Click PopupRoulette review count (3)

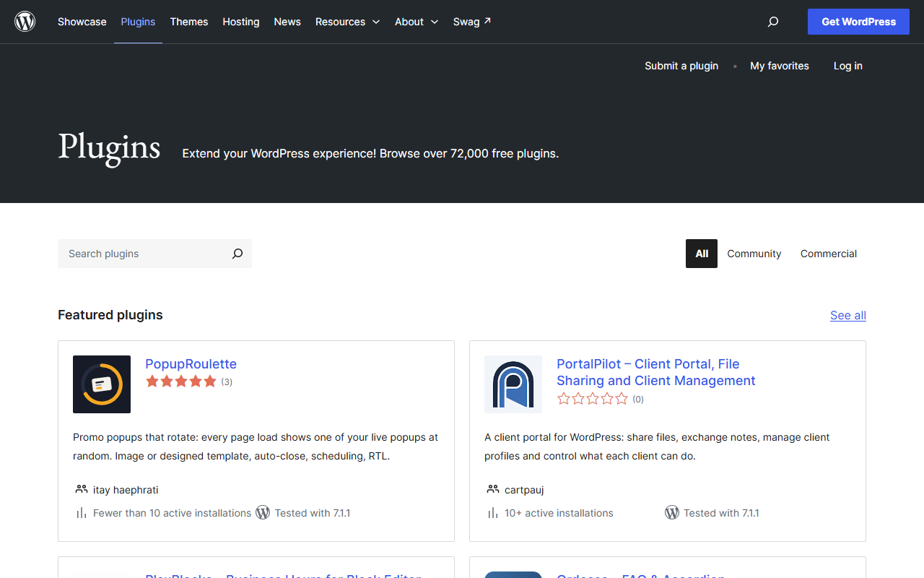coord(227,382)
